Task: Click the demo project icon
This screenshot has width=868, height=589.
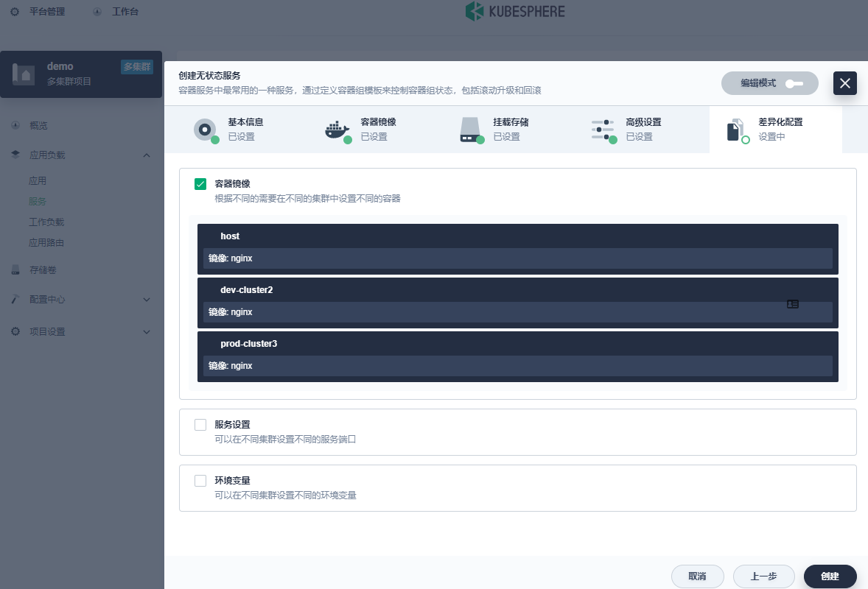Action: click(x=24, y=74)
